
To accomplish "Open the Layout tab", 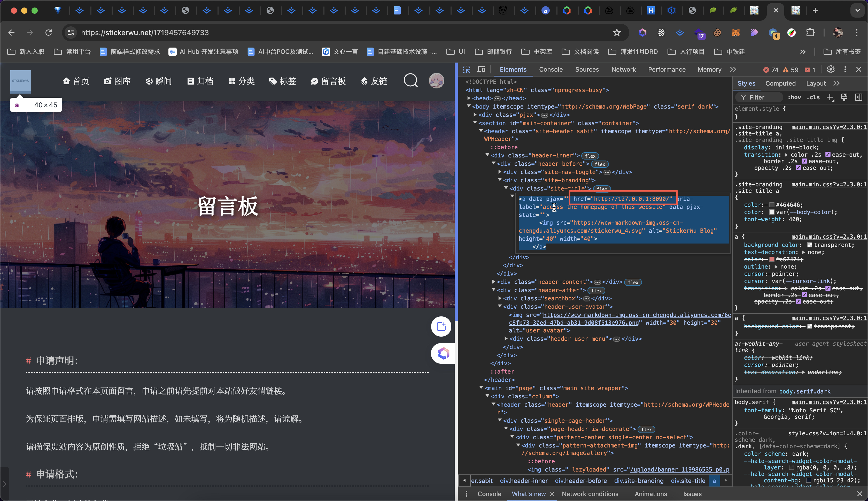I will 816,83.
